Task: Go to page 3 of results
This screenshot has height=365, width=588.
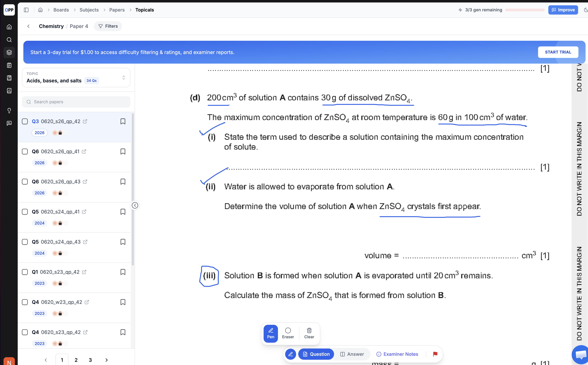Action: [90, 360]
